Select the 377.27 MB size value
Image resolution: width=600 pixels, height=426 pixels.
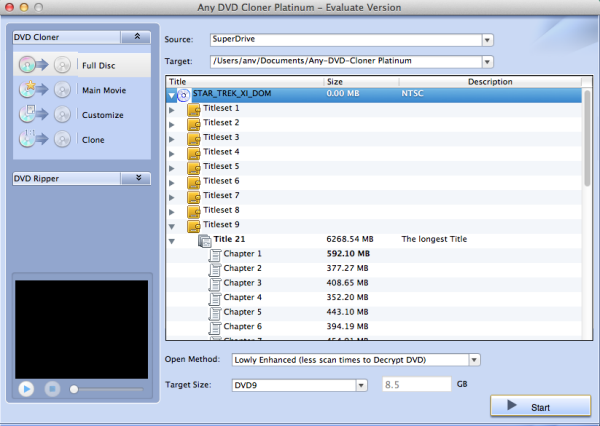(347, 268)
